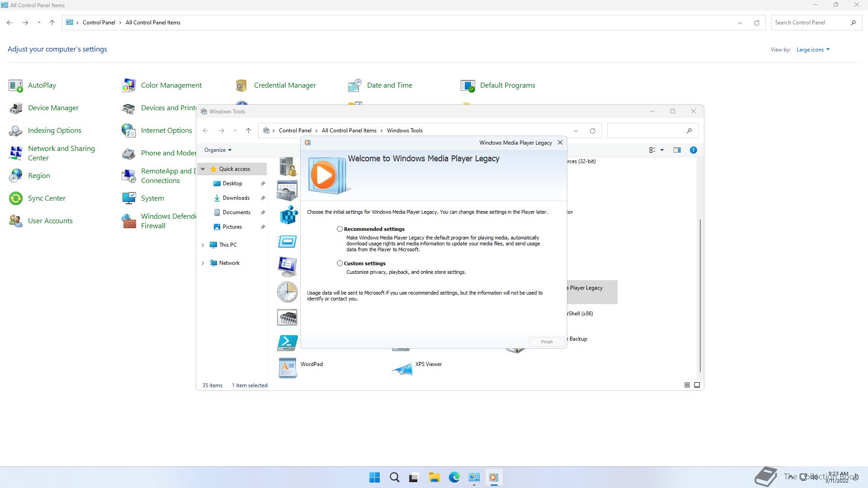Go up one level in Windows Tools
Image resolution: width=868 pixels, height=488 pixels.
248,131
